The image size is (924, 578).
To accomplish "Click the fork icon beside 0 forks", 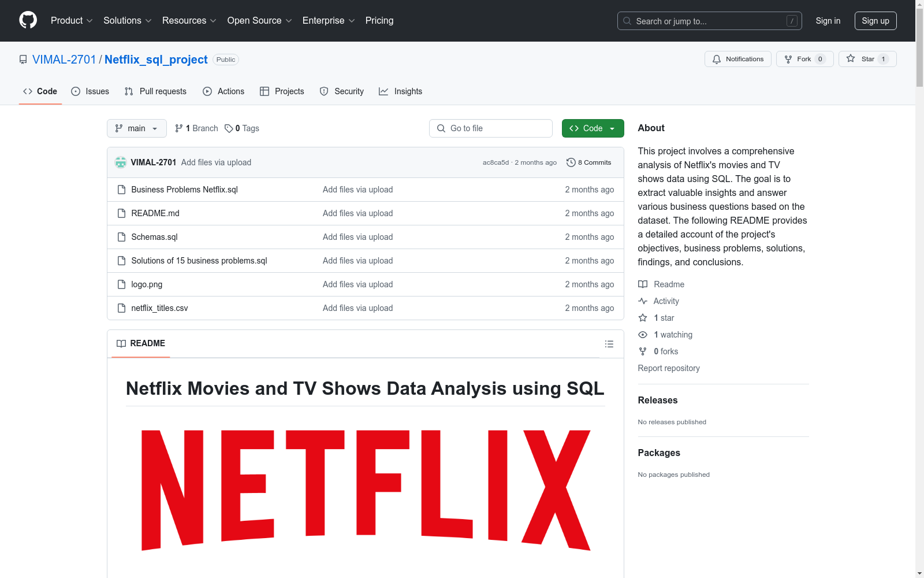I will [x=643, y=351].
